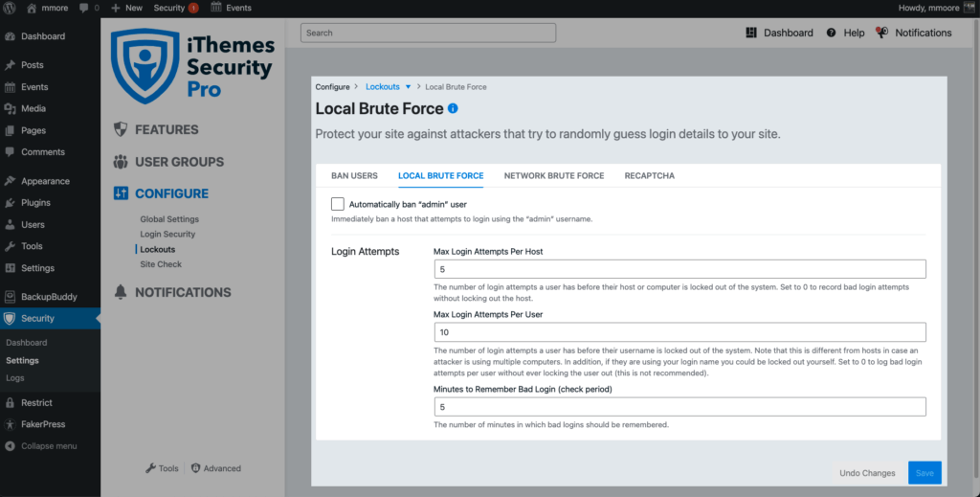The image size is (980, 497).
Task: Click the Undo Changes button
Action: pos(867,473)
